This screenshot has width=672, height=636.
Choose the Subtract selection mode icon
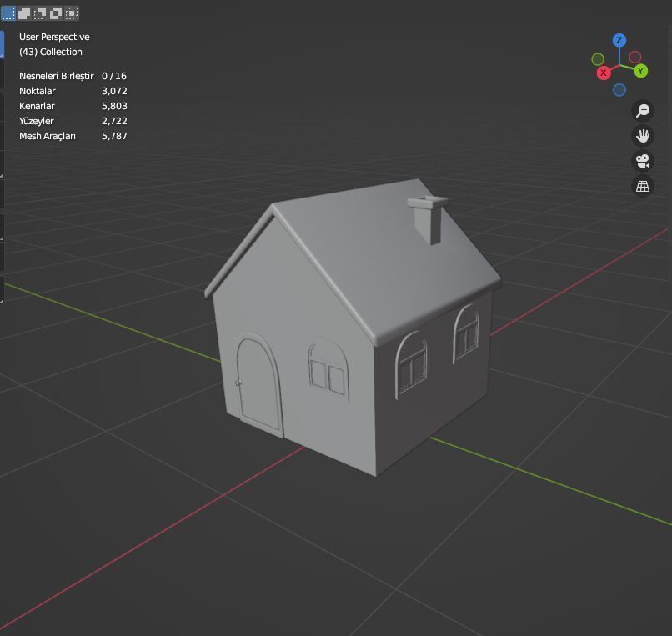coord(40,13)
